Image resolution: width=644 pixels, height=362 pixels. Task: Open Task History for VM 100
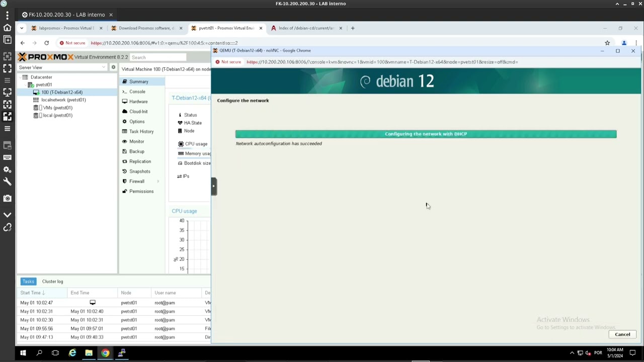[x=141, y=132]
